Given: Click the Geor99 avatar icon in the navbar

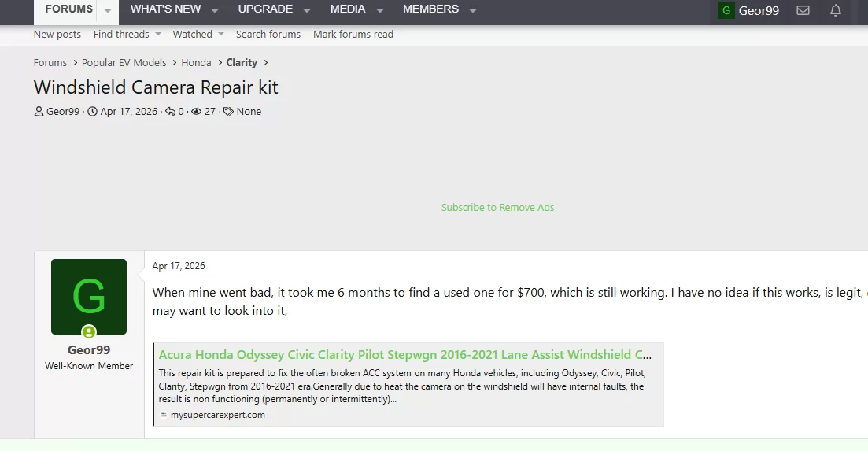Looking at the screenshot, I should pyautogui.click(x=726, y=10).
